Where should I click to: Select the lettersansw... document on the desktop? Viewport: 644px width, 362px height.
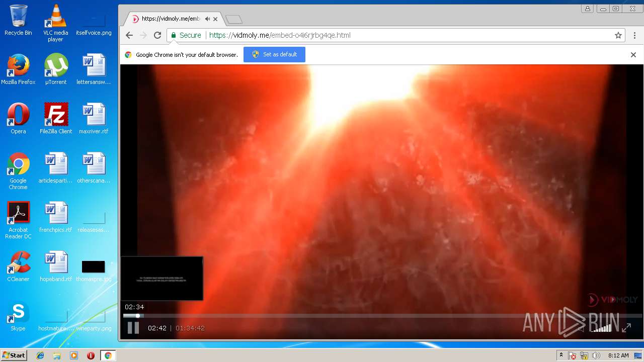coord(94,69)
